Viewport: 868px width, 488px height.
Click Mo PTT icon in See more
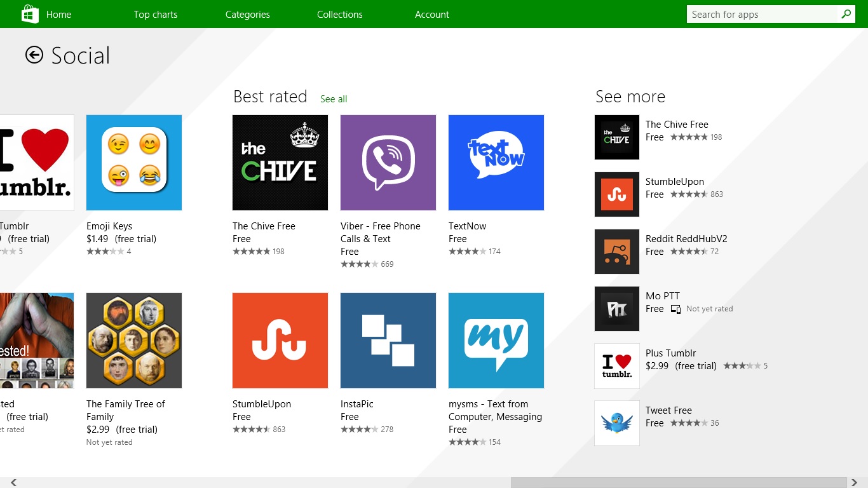click(x=617, y=309)
